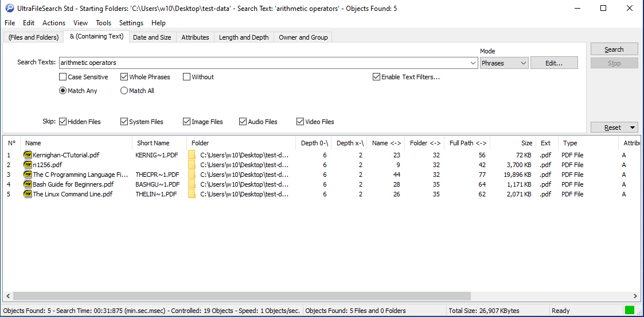Screen dimensions: 644x317
Task: Sort by the Name column header
Action: click(x=76, y=143)
